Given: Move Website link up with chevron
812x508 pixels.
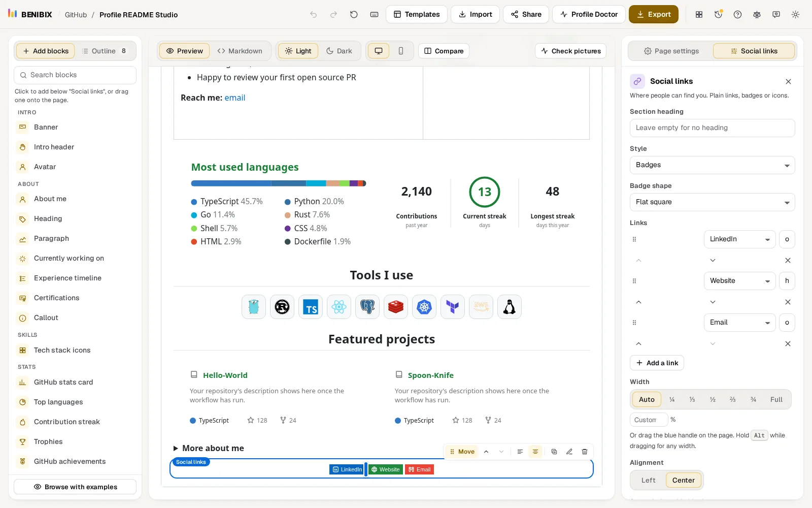Looking at the screenshot, I should (x=638, y=302).
